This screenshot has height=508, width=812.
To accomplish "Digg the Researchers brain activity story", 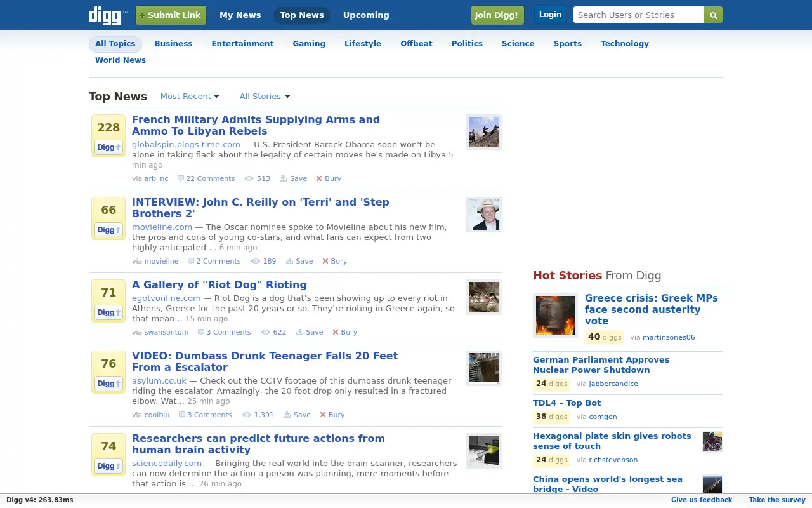I will coord(108,466).
